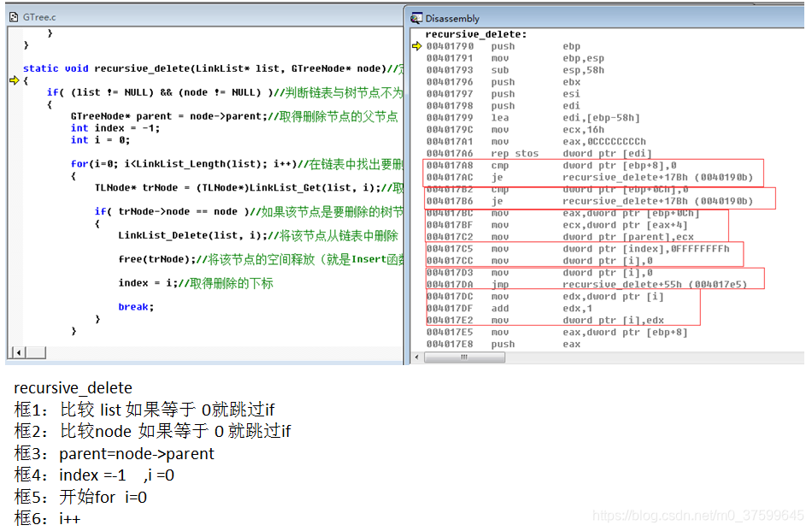812x531 pixels.
Task: Click the 框3 parent=node->parent note
Action: [114, 453]
